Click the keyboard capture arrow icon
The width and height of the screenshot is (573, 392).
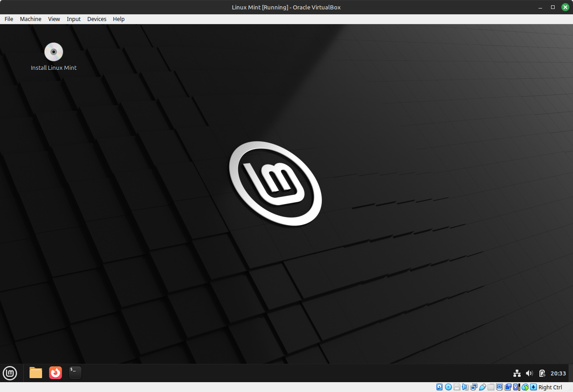click(533, 387)
